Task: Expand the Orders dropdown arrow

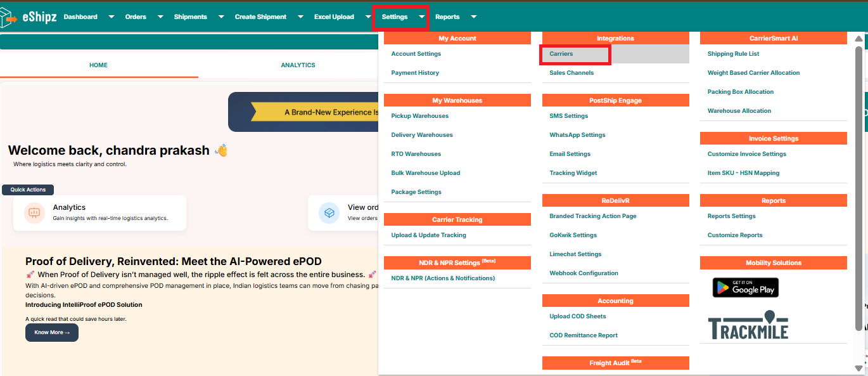Action: 160,17
